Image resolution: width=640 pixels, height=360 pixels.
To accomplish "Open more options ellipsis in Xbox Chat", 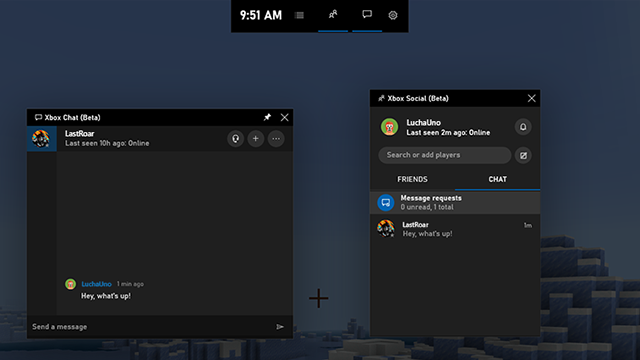I will point(276,139).
